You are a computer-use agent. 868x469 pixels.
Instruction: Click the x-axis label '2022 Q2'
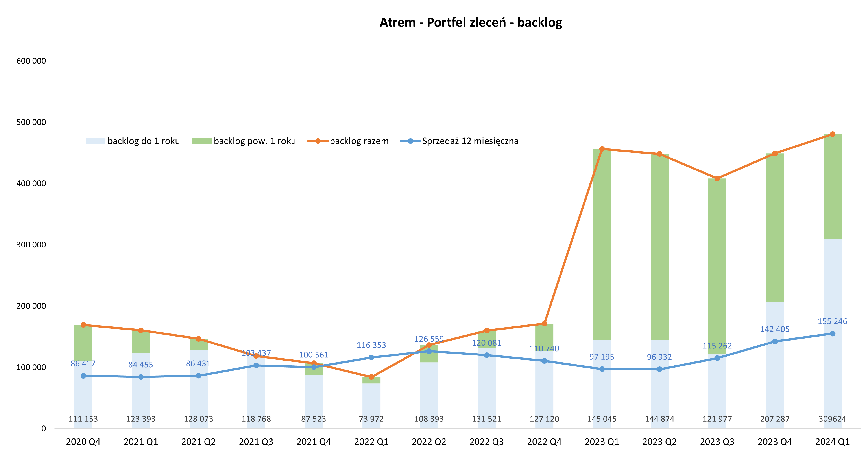[429, 442]
